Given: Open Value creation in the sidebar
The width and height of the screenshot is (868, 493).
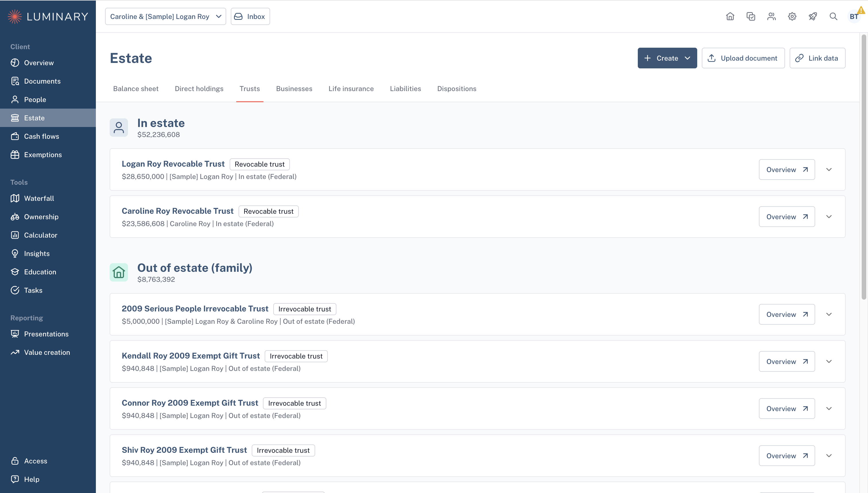Looking at the screenshot, I should tap(48, 353).
